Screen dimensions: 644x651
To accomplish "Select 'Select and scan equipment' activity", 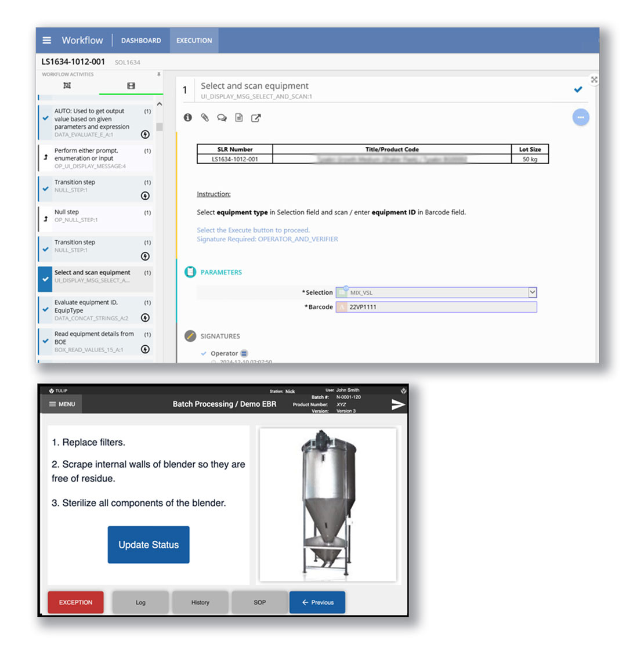I will point(93,276).
